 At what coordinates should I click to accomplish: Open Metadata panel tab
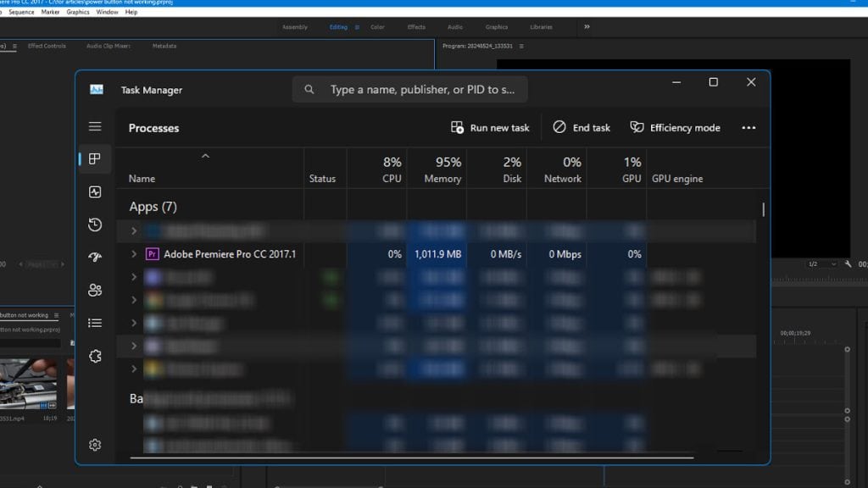[x=164, y=46]
